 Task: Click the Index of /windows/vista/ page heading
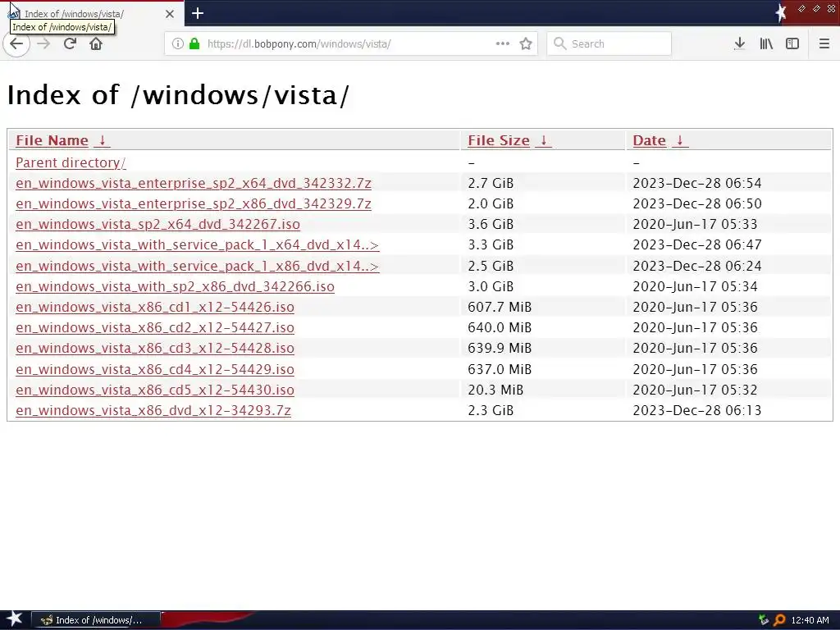[x=178, y=95]
